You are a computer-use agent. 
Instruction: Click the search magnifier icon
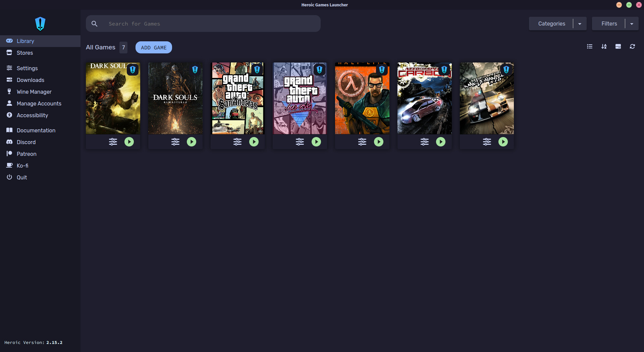click(x=95, y=24)
